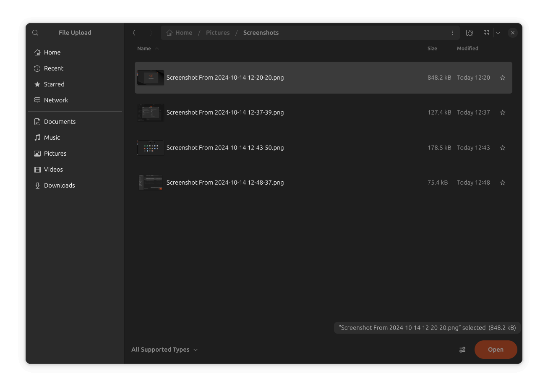Click the search magnifier icon
This screenshot has width=548, height=392.
(x=35, y=33)
